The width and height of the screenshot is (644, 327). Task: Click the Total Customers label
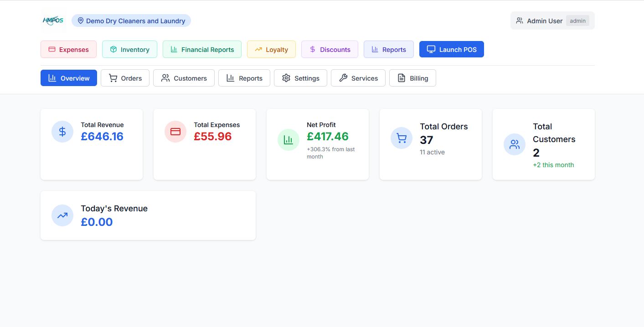[x=554, y=133]
